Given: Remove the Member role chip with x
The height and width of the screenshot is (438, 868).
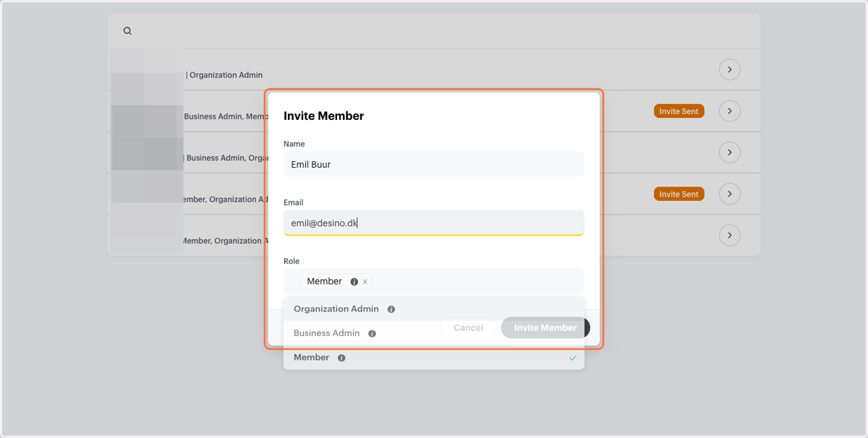Looking at the screenshot, I should pos(365,282).
